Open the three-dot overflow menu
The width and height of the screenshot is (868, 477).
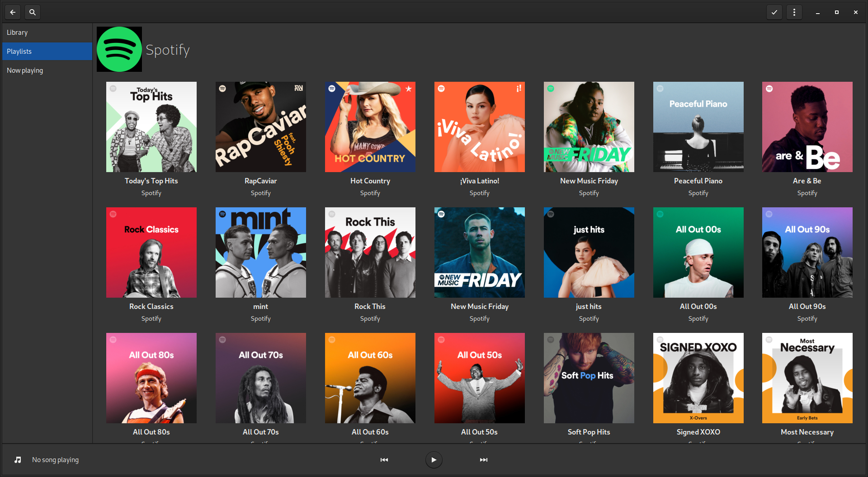(794, 12)
